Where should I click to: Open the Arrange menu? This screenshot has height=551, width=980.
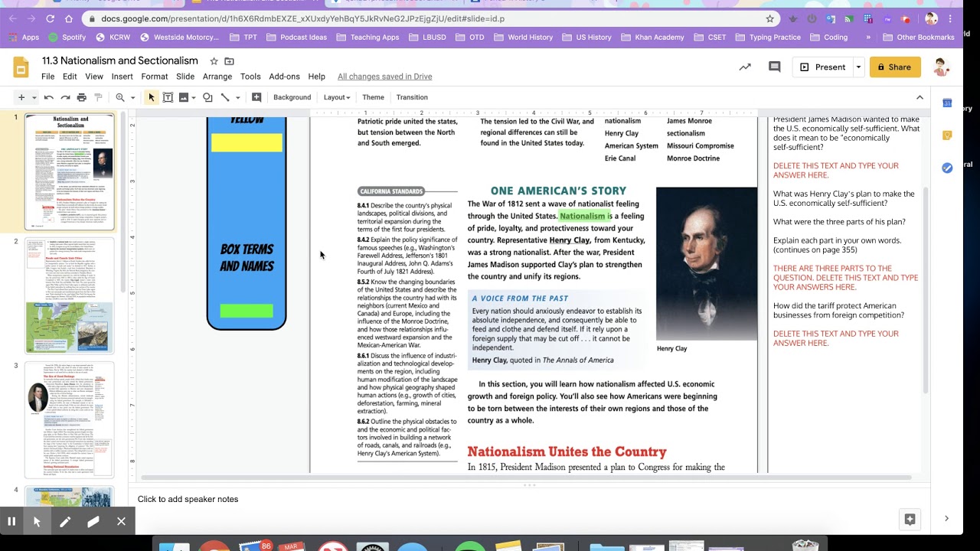pos(217,77)
